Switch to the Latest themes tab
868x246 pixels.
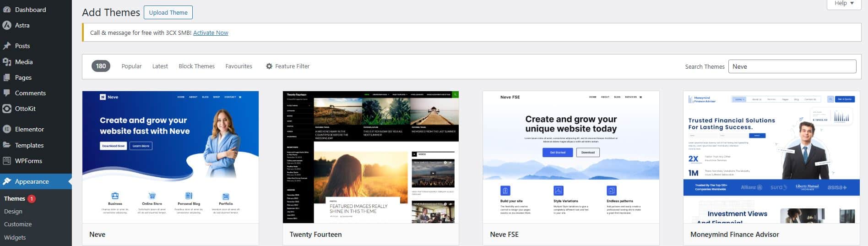(x=160, y=66)
